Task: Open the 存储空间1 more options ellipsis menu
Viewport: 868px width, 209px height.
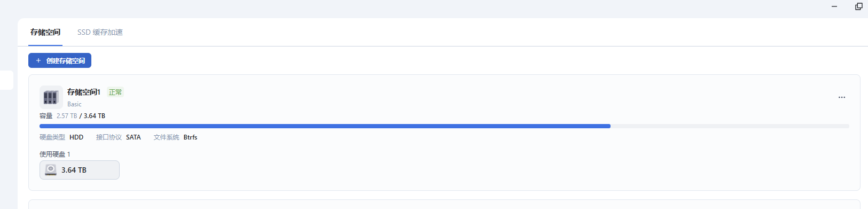Action: click(841, 97)
